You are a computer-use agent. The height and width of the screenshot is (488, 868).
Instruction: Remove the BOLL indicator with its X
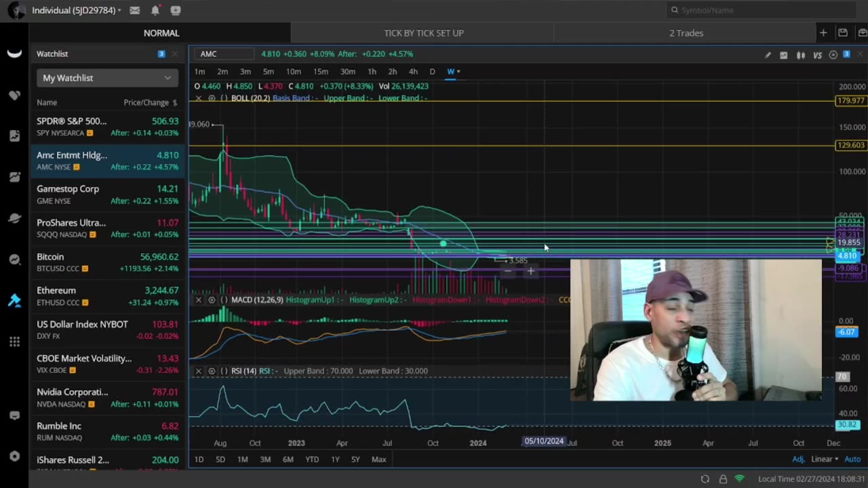(198, 98)
